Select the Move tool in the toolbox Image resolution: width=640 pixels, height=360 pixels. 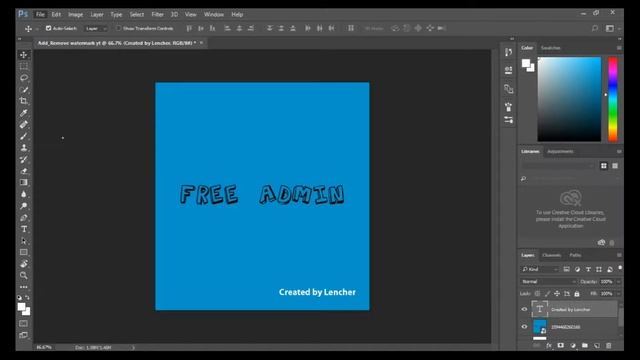tap(24, 55)
